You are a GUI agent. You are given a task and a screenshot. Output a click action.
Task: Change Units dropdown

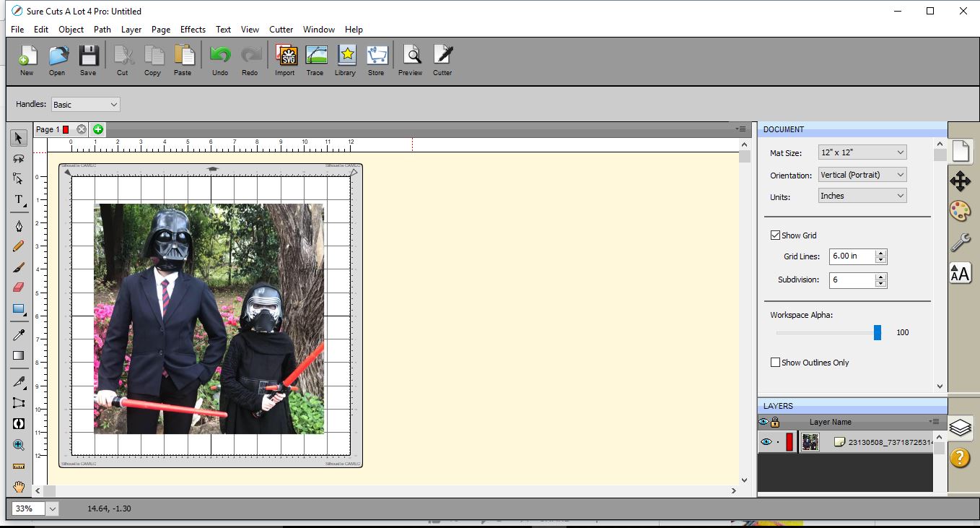pos(862,196)
